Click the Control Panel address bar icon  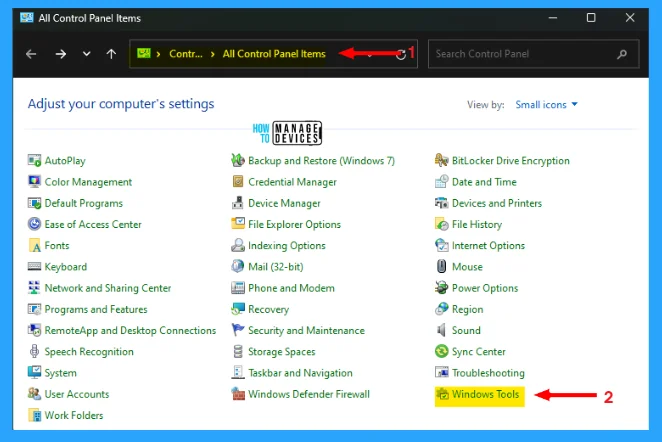coord(144,53)
